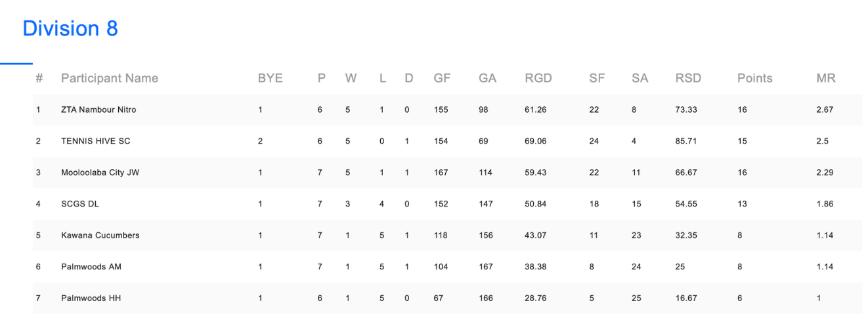Click the # rank column header

[x=39, y=78]
